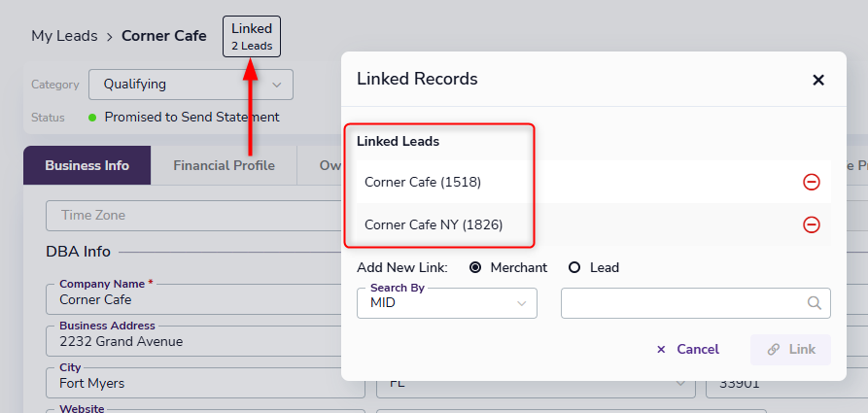Close the Linked Records dialog
This screenshot has width=868, height=413.
[x=817, y=81]
